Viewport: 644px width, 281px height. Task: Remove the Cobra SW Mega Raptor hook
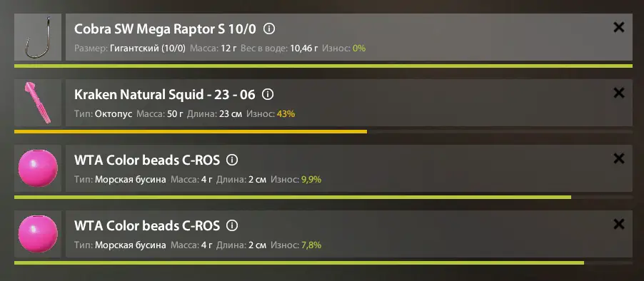(x=618, y=28)
